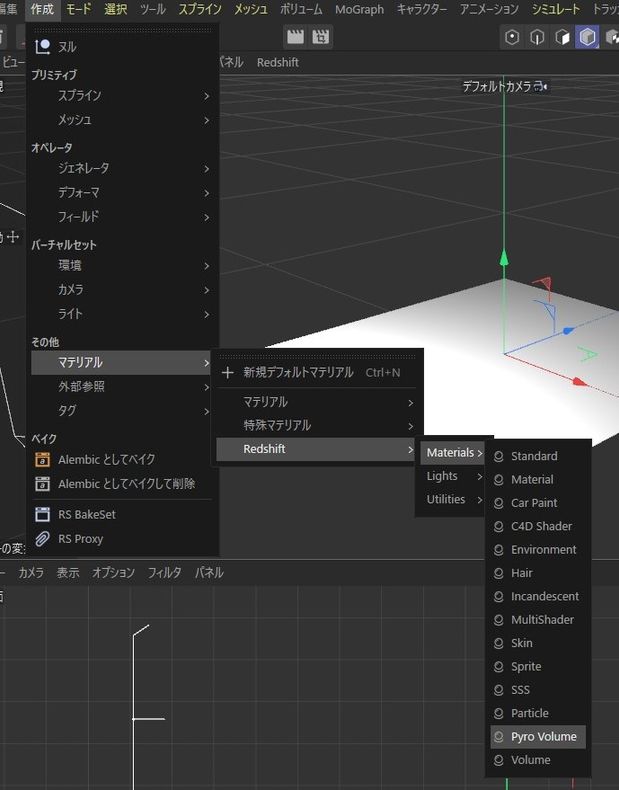Open the Utilities submenu under Redshift

coord(452,499)
